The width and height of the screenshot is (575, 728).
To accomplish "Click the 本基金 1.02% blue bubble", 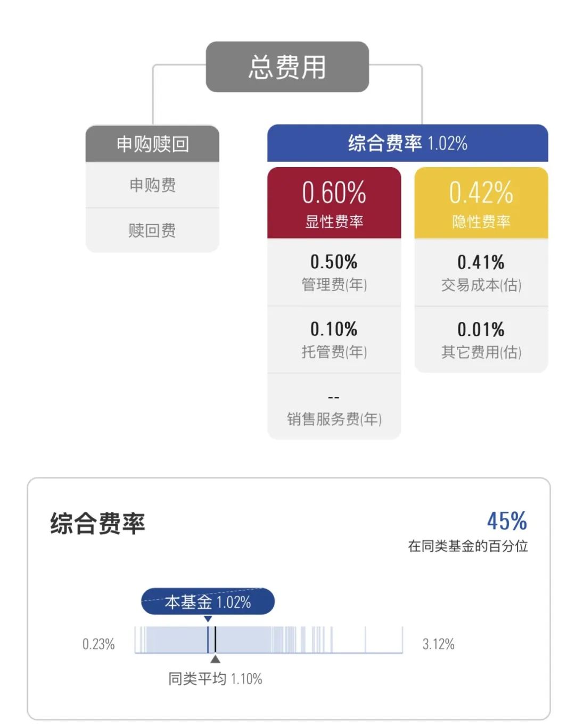I will tap(208, 602).
